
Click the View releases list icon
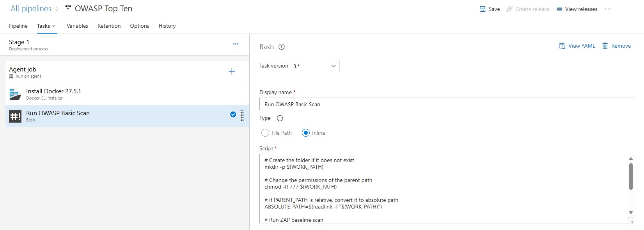[559, 9]
